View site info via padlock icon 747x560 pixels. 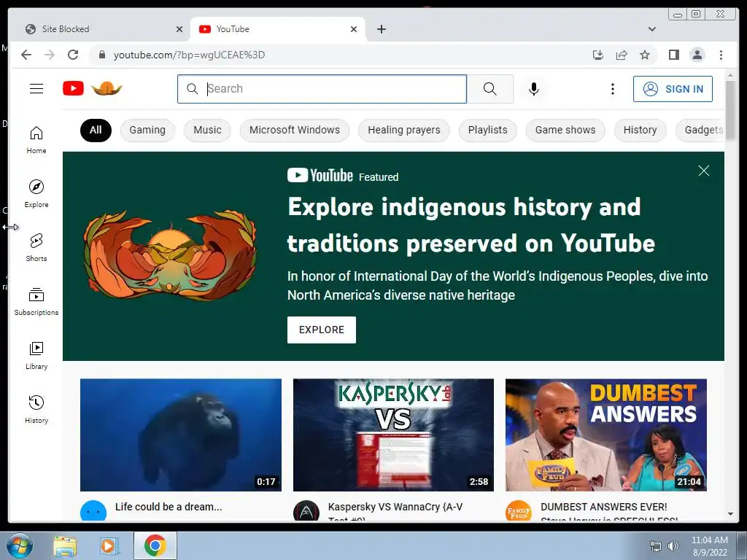[x=101, y=55]
